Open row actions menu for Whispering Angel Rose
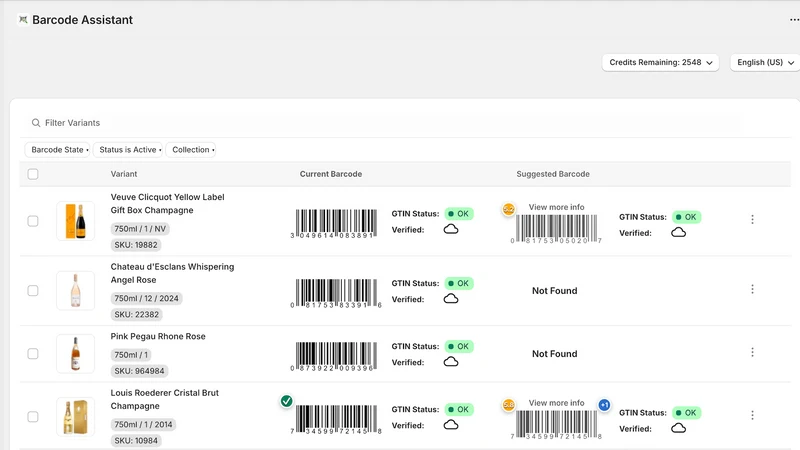The width and height of the screenshot is (800, 450). click(753, 289)
